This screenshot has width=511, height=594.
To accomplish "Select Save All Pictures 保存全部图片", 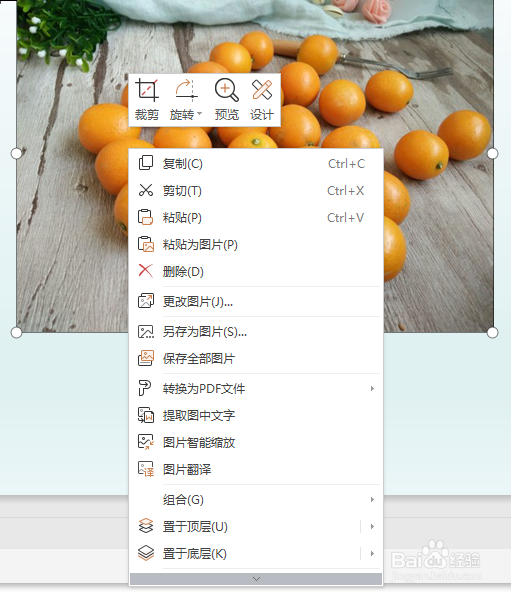I will (x=256, y=358).
